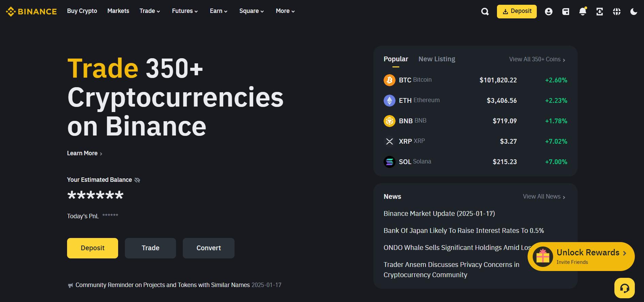Click Ethereum price $3,406.56
This screenshot has width=644, height=302.
point(502,101)
